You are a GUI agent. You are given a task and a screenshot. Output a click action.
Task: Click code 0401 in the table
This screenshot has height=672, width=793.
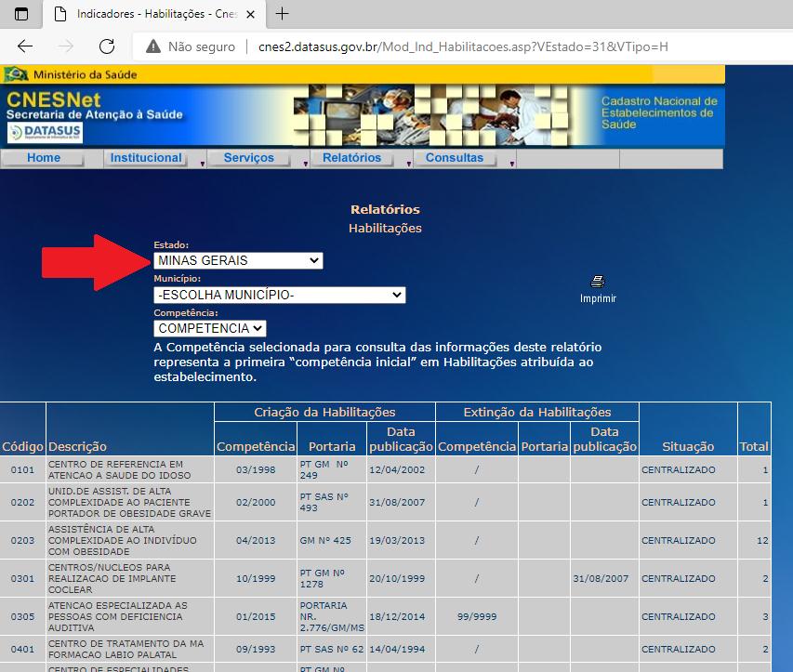pos(22,650)
